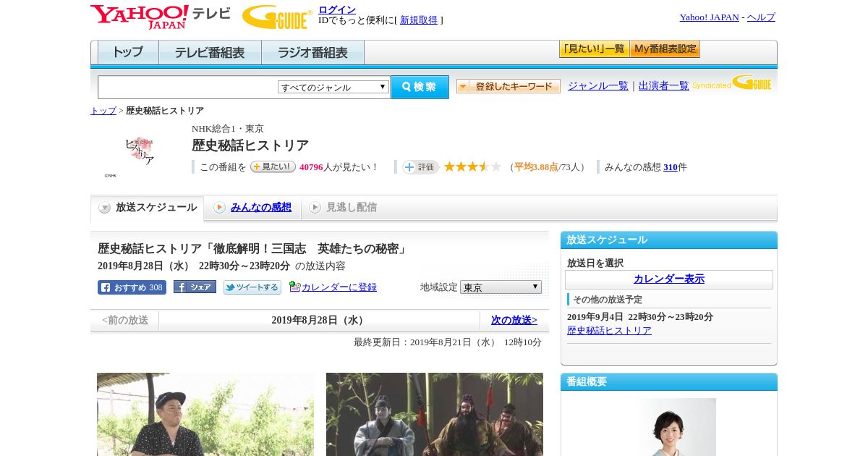Open the 登録したキーワード dropdown button
Image resolution: width=868 pixels, height=456 pixels.
pos(509,86)
